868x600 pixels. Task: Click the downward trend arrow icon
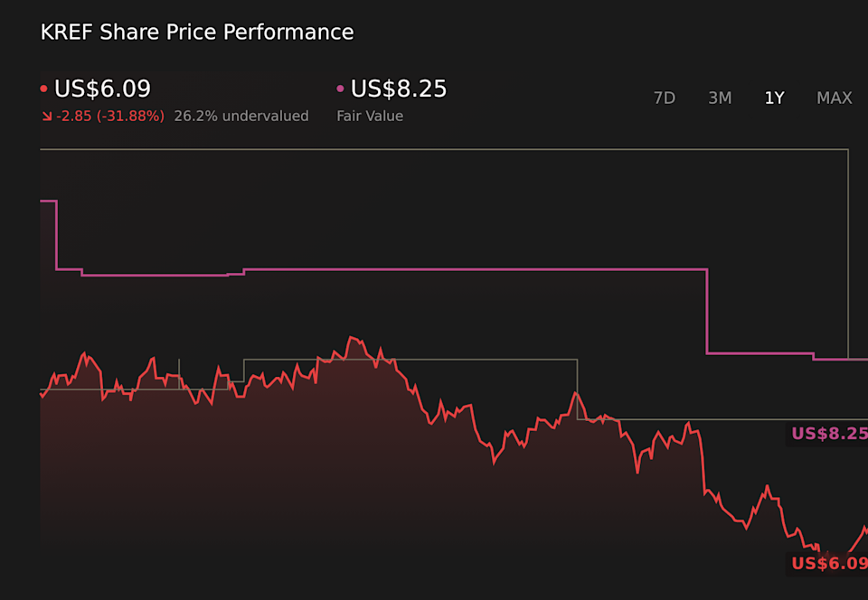coord(46,116)
